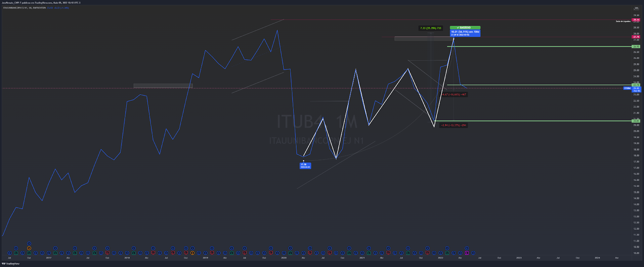Select the 23.79 green price tag
The height and width of the screenshot is (267, 644).
636,85
